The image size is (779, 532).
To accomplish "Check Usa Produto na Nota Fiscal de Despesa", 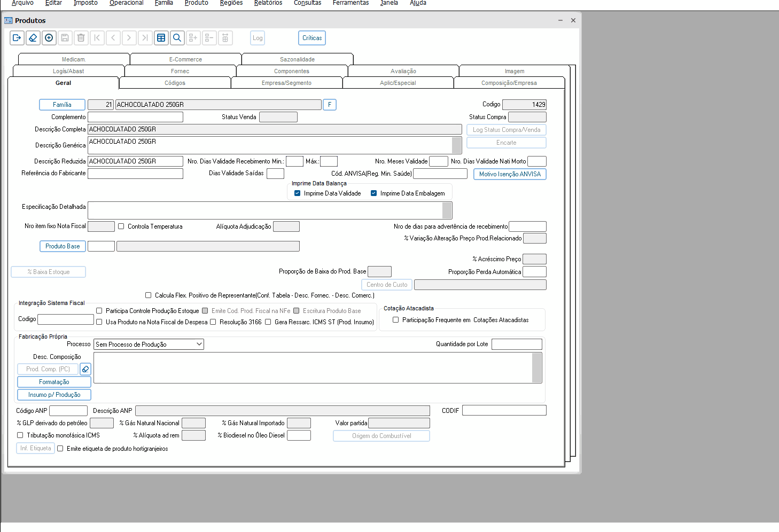I will 99,322.
